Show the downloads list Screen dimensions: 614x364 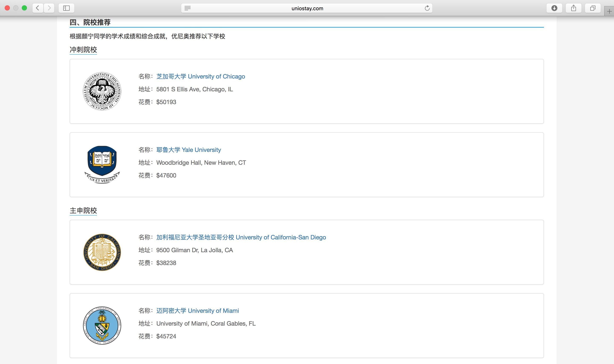pos(554,8)
